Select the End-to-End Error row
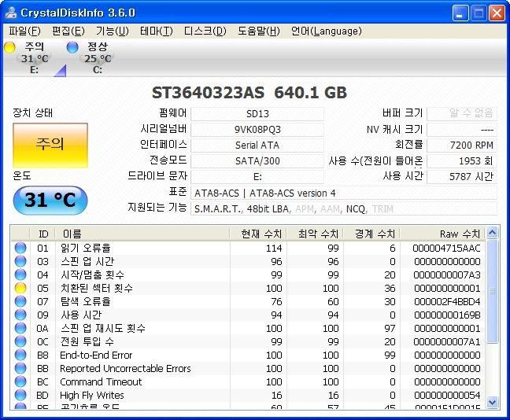 [x=248, y=355]
